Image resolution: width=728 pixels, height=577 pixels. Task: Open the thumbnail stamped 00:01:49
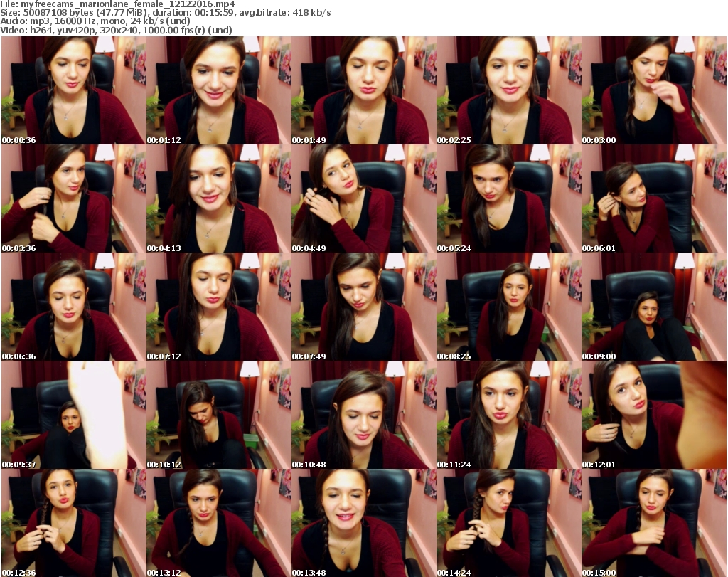[x=363, y=90]
